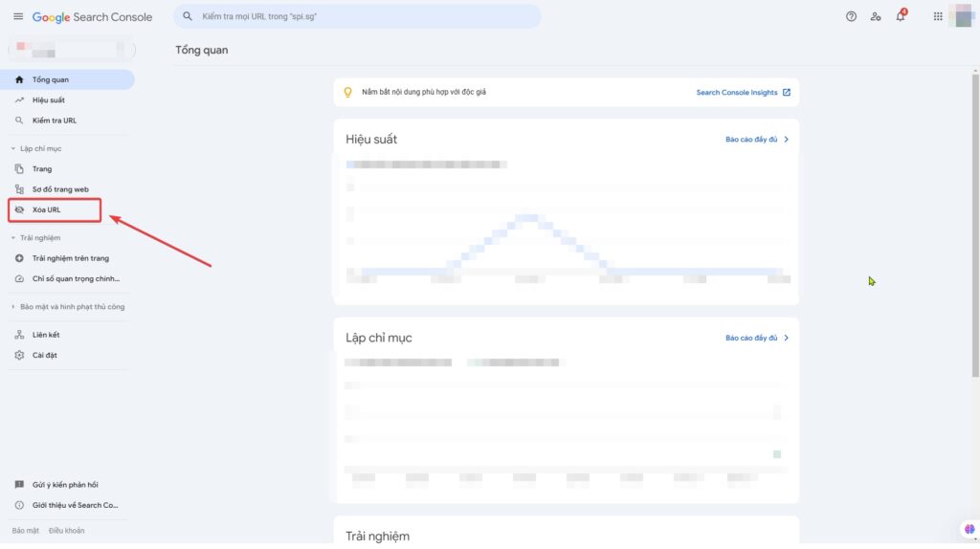Open the Google apps grid
Screen dimensions: 980x549
[938, 17]
